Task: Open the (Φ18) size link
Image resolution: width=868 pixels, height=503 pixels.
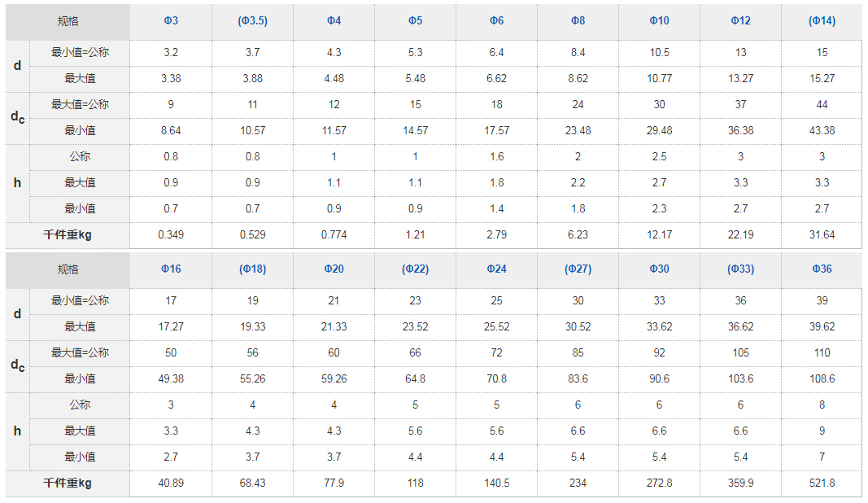Action: 252,269
